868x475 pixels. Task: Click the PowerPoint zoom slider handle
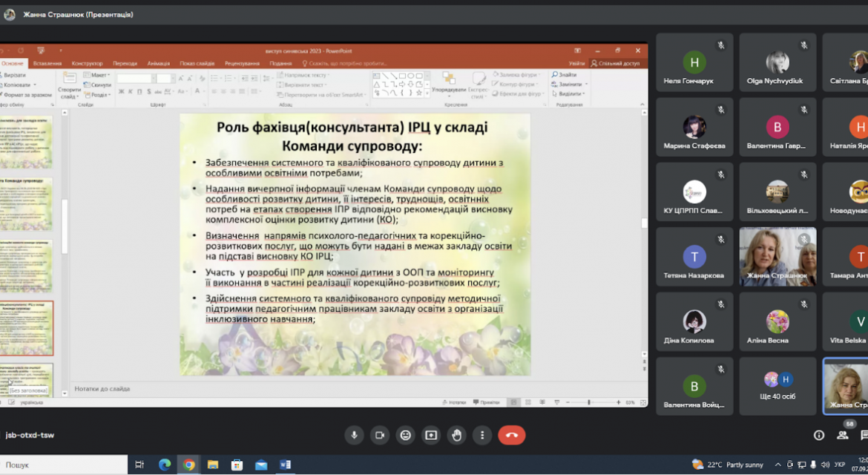click(x=589, y=402)
